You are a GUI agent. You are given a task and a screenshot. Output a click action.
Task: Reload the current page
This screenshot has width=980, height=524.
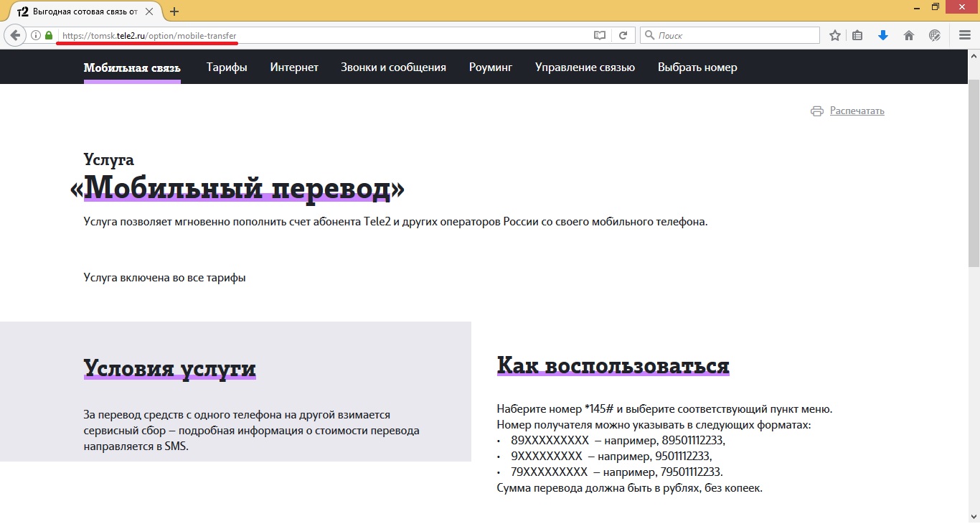point(623,34)
